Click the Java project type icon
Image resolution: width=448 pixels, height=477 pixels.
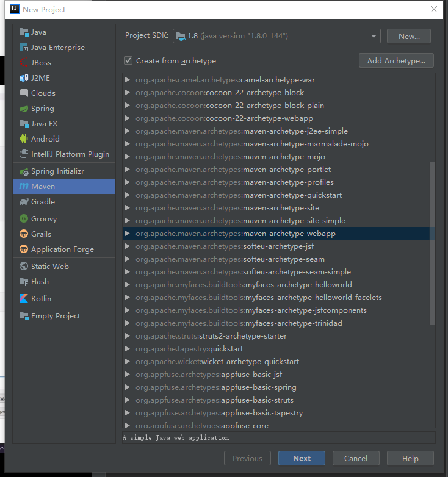point(24,32)
